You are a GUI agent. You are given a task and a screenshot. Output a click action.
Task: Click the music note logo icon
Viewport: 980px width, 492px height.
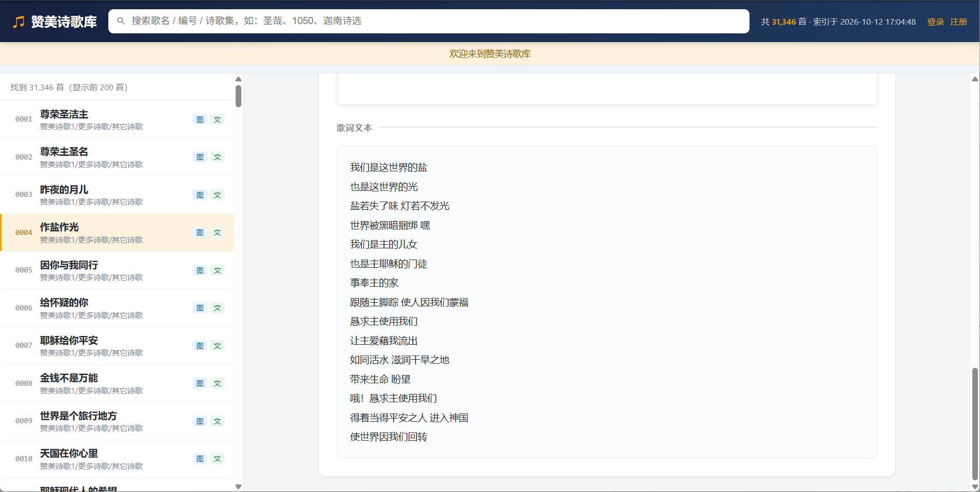(18, 22)
